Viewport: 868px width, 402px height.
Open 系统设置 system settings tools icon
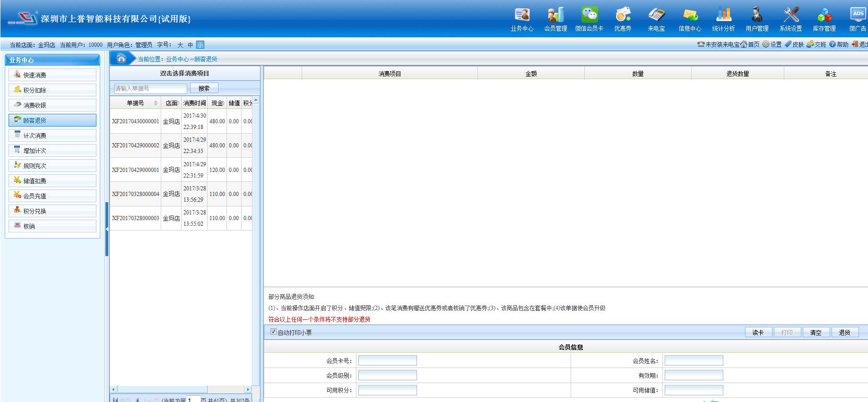[x=790, y=16]
